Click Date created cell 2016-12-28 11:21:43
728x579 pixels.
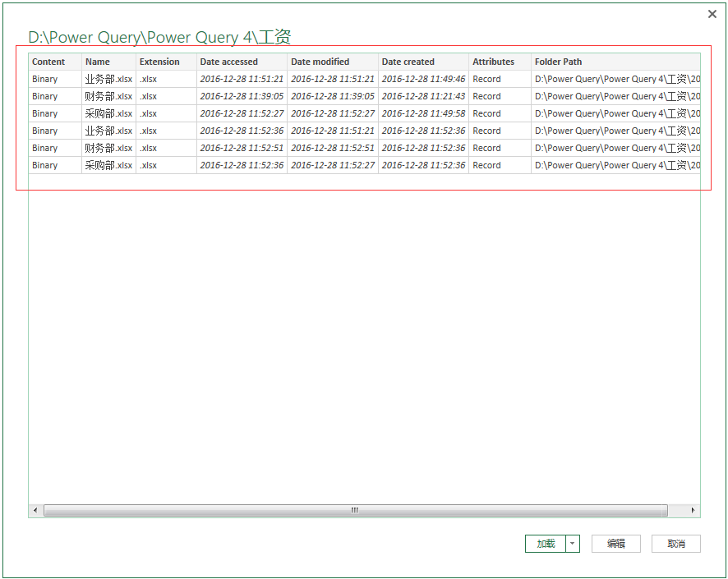coord(423,97)
